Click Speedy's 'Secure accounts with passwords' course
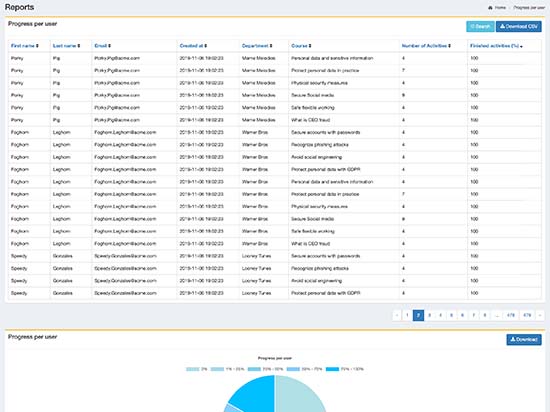Viewport: 550px width, 412px height. coord(326,256)
